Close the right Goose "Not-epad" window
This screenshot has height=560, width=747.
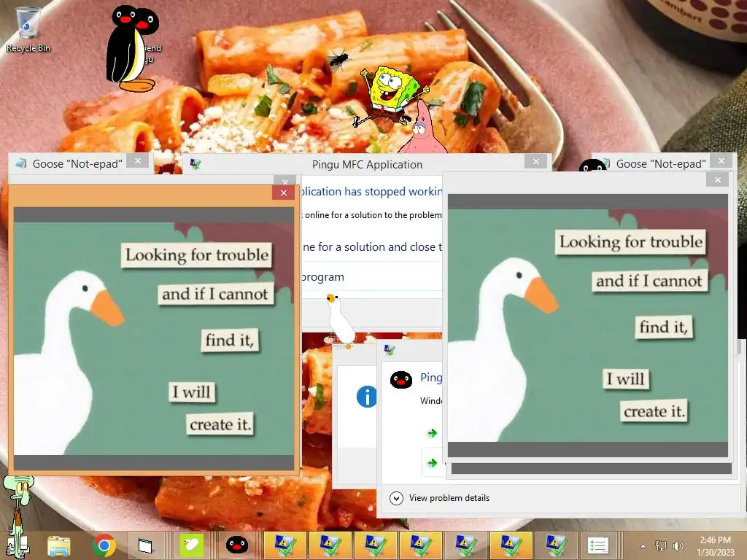721,161
